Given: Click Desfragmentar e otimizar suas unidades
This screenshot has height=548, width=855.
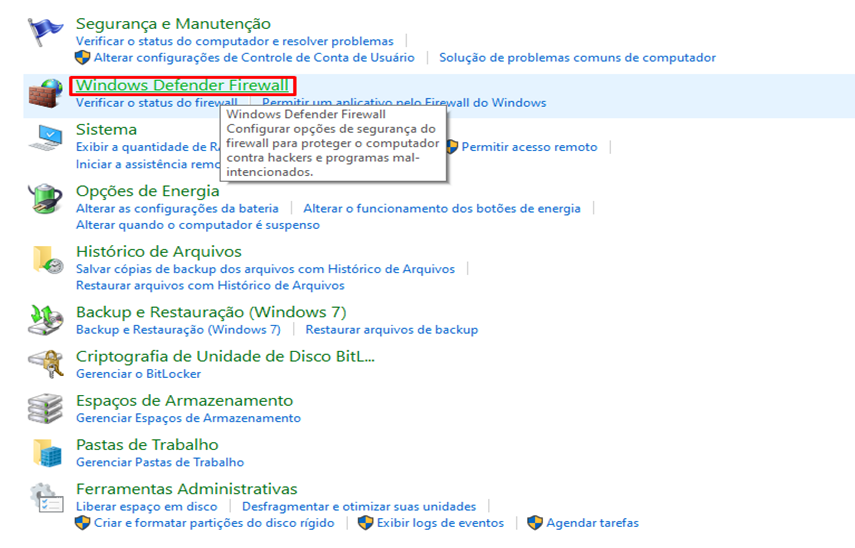Looking at the screenshot, I should click(359, 507).
